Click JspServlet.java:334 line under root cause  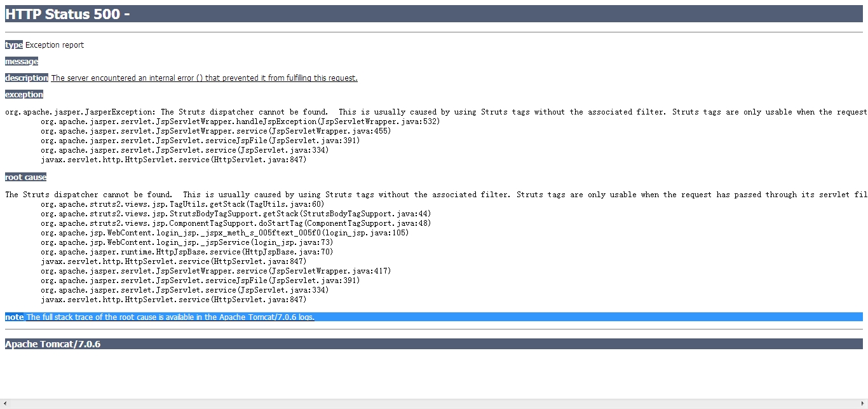[x=184, y=290]
